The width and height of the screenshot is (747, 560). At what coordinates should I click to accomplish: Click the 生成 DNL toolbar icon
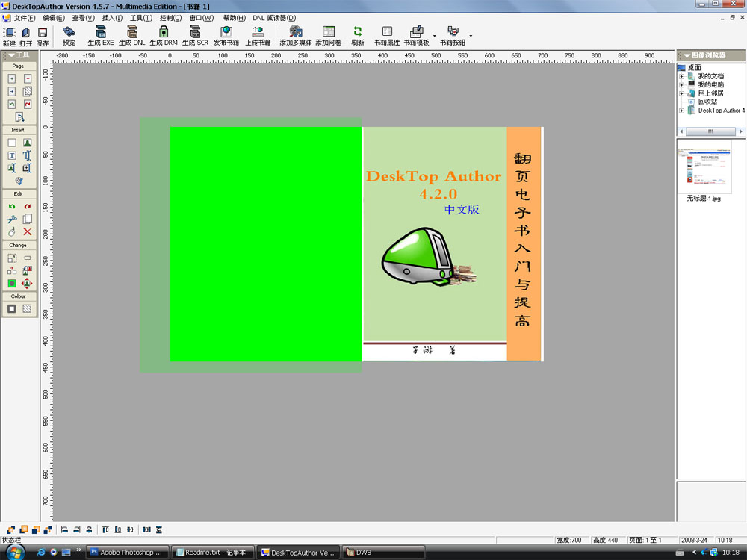[x=132, y=32]
